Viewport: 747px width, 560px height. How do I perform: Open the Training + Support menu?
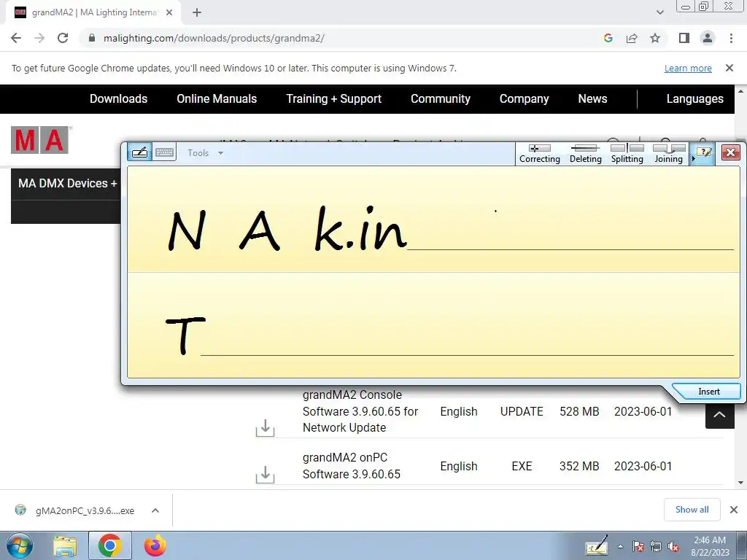[x=334, y=98]
